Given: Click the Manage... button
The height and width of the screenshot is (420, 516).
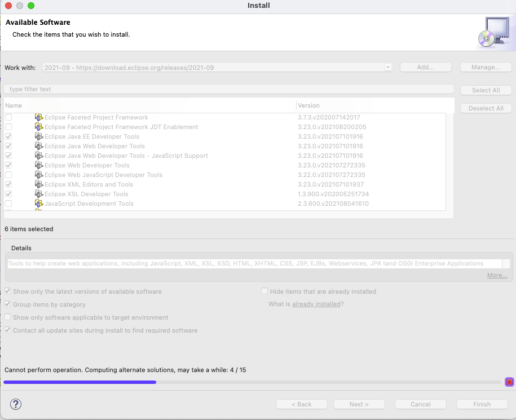Looking at the screenshot, I should click(x=486, y=67).
